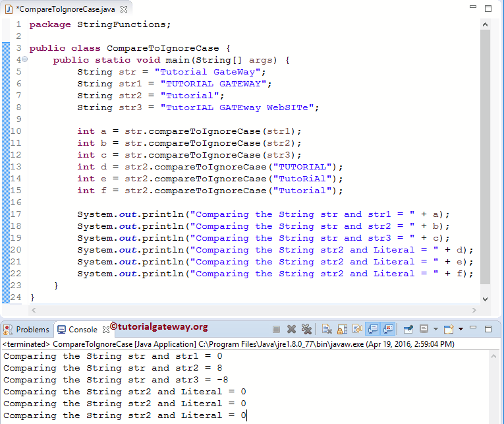This screenshot has height=424, width=504.
Task: Remove all terminated launches with the double X
Action: [x=306, y=329]
